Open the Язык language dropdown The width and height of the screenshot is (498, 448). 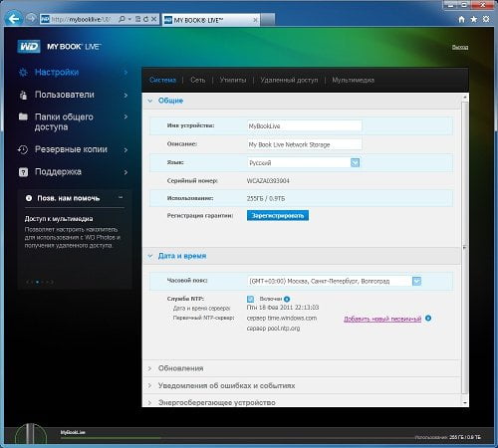click(x=355, y=162)
